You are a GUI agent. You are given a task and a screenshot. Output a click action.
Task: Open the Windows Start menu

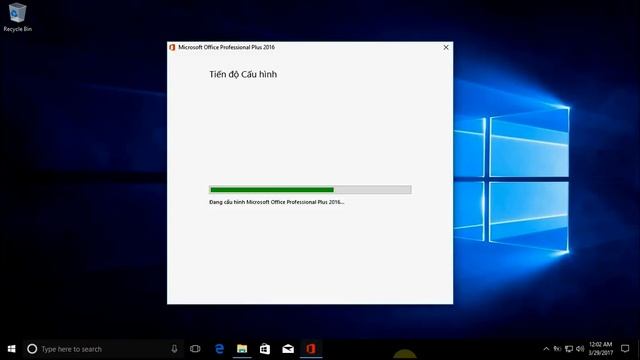click(x=11, y=349)
